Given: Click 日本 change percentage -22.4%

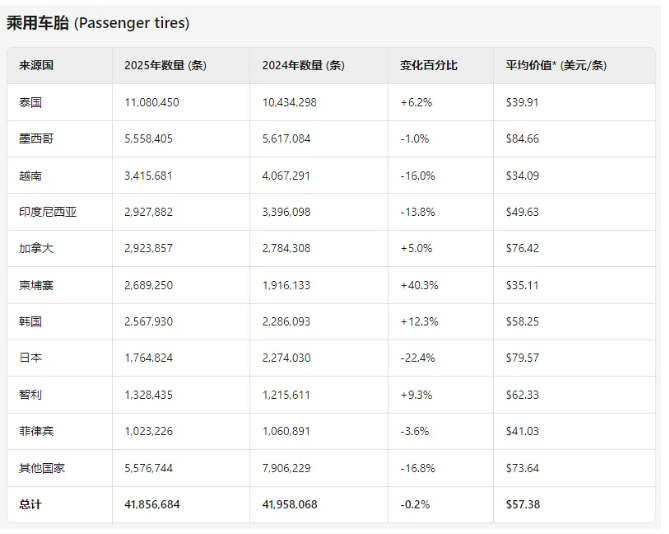Looking at the screenshot, I should click(x=418, y=358).
